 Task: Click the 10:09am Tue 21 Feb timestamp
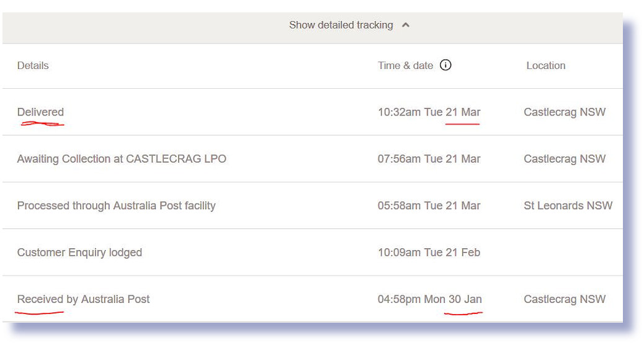pyautogui.click(x=429, y=253)
